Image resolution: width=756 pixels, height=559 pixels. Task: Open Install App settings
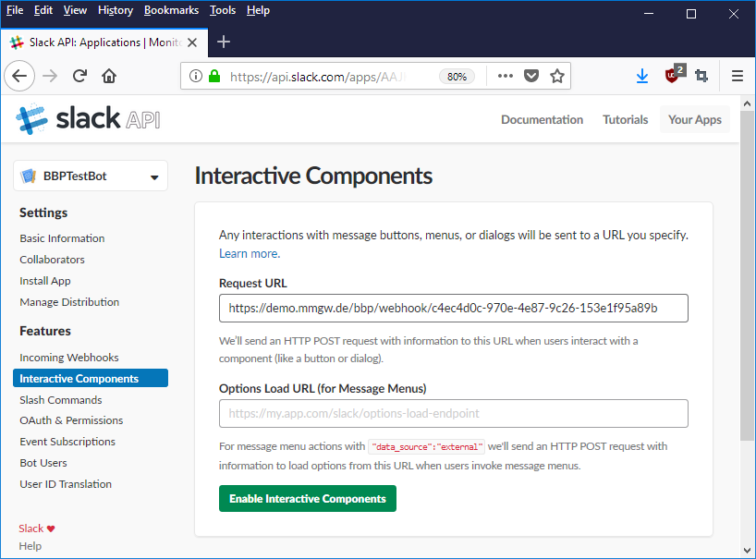pos(45,281)
